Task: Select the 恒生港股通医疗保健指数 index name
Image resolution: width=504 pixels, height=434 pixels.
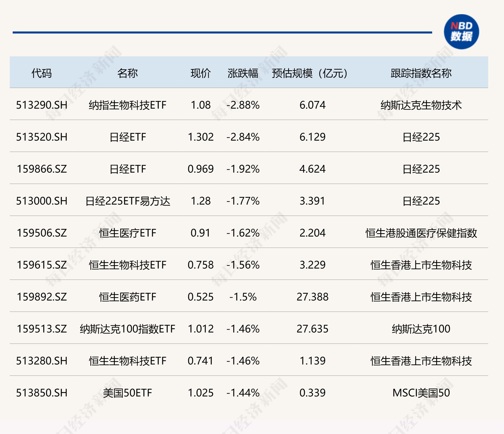Action: [x=421, y=233]
